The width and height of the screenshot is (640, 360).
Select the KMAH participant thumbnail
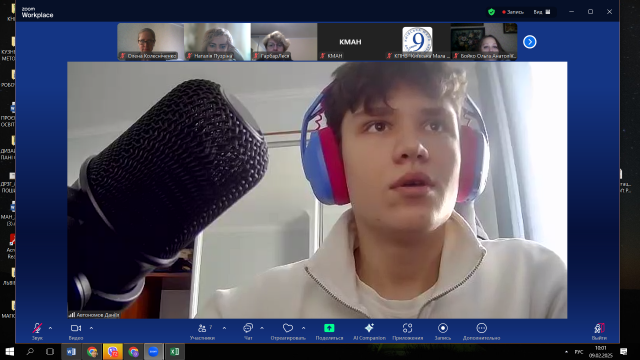point(350,42)
